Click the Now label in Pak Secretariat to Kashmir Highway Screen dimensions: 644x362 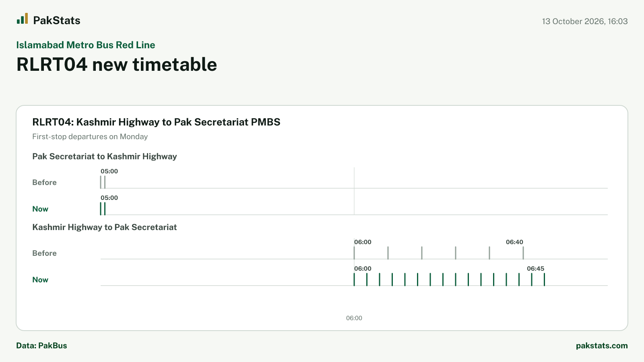click(x=40, y=209)
